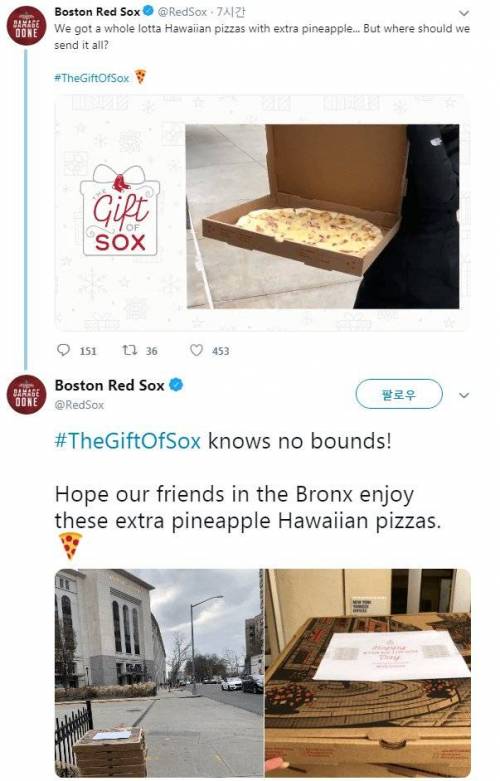Open the Red Sox avatar on first tweet
This screenshot has height=781, width=500.
tap(26, 26)
